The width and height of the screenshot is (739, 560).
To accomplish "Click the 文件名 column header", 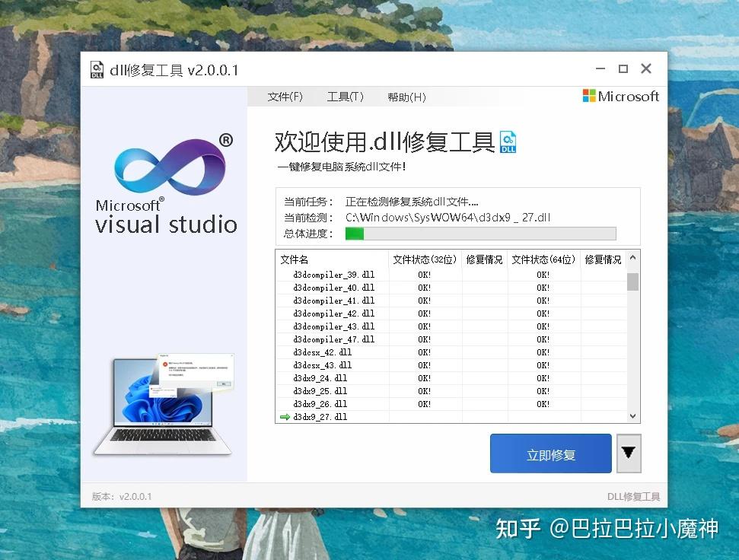I will click(x=295, y=259).
